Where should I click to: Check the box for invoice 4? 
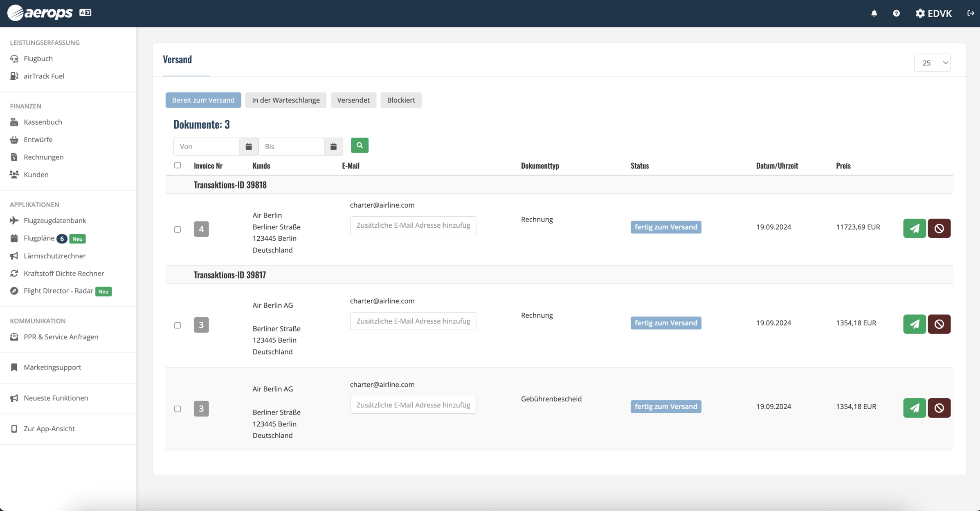(178, 229)
